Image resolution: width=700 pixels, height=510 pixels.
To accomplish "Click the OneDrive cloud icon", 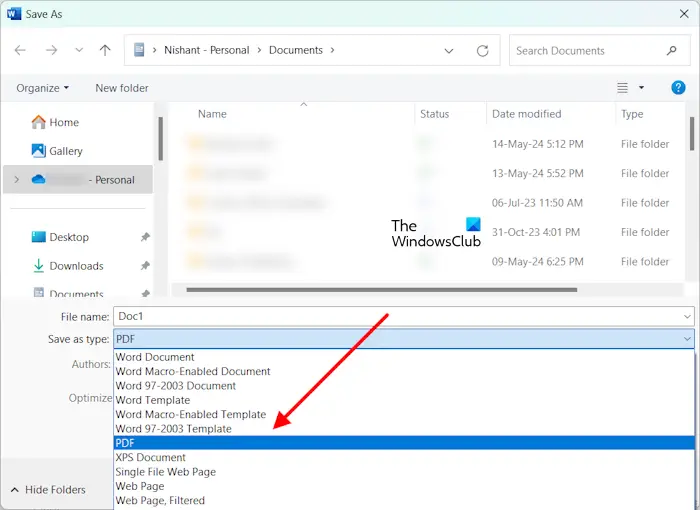I will click(x=38, y=180).
